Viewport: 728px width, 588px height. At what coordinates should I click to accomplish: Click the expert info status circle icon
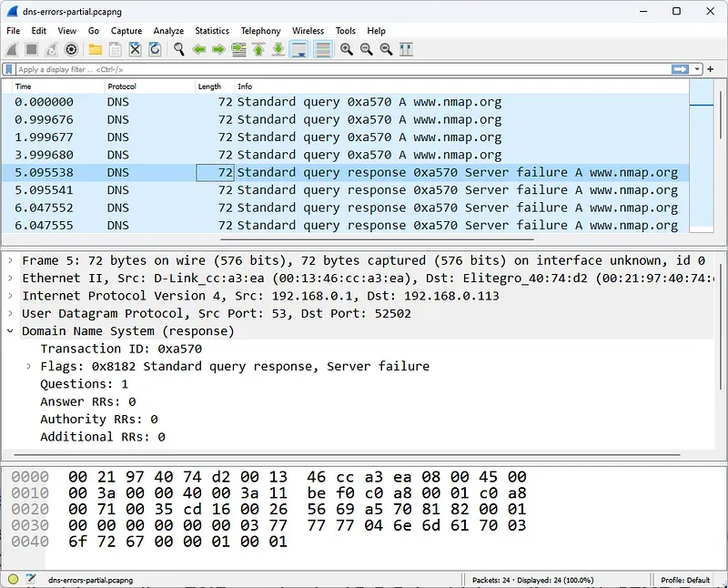(13, 579)
